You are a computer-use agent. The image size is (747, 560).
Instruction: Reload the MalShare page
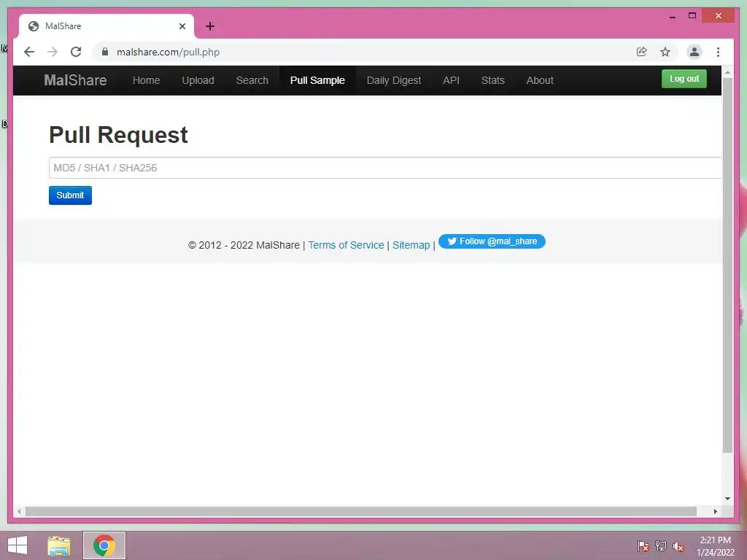pos(76,52)
